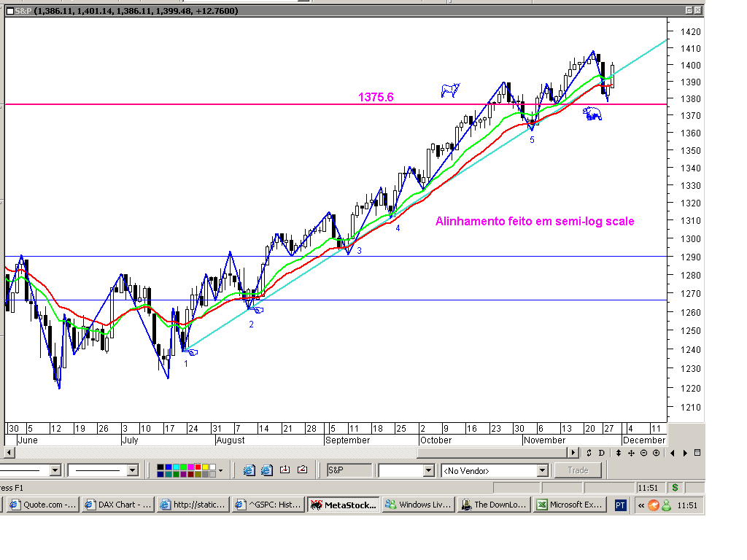Pick the yellow color swatch
This screenshot has height=560, width=747.
click(205, 467)
